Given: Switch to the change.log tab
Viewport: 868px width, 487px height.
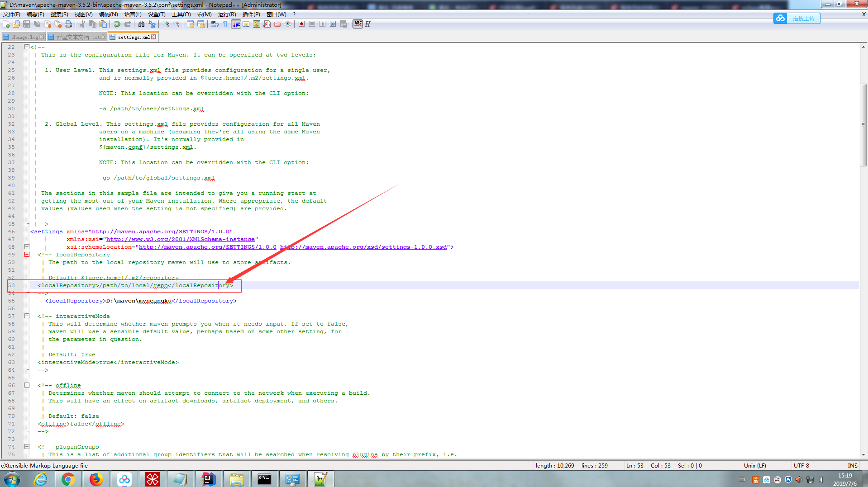Looking at the screenshot, I should (23, 37).
